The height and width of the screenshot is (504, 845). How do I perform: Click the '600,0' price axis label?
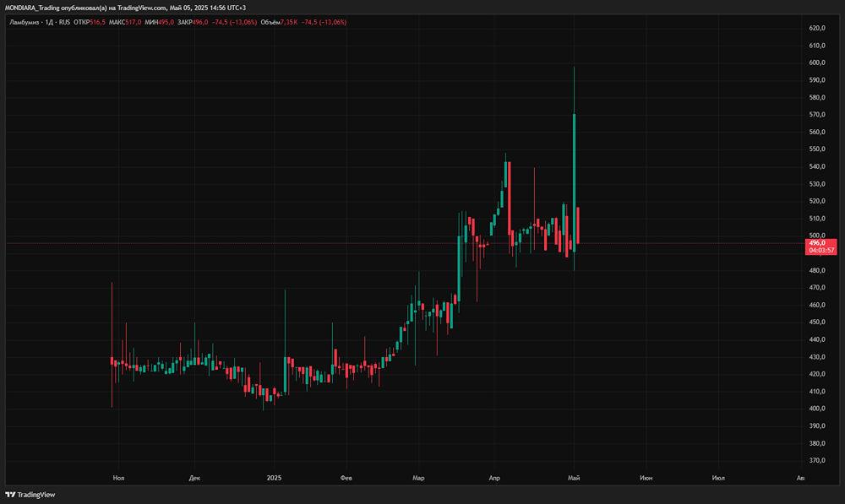pyautogui.click(x=817, y=62)
